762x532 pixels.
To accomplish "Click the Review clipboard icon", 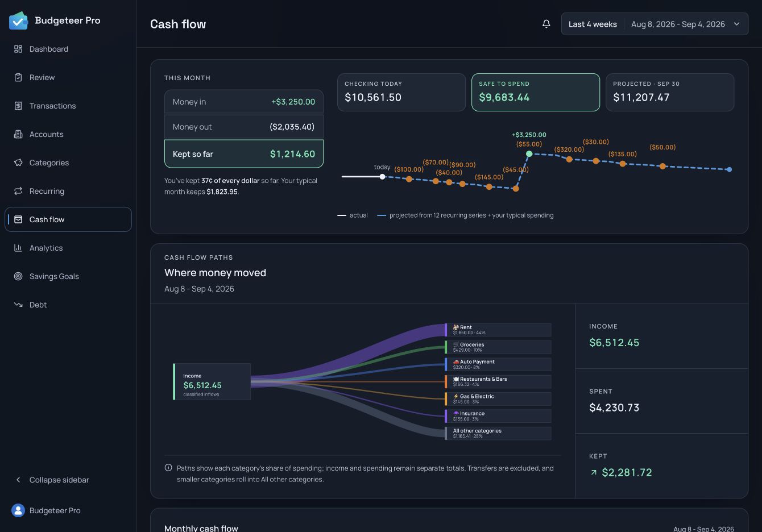I will tap(18, 77).
